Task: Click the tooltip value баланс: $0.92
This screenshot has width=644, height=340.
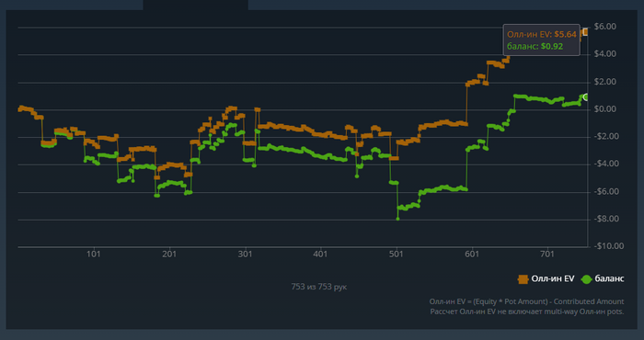Action: coord(535,46)
